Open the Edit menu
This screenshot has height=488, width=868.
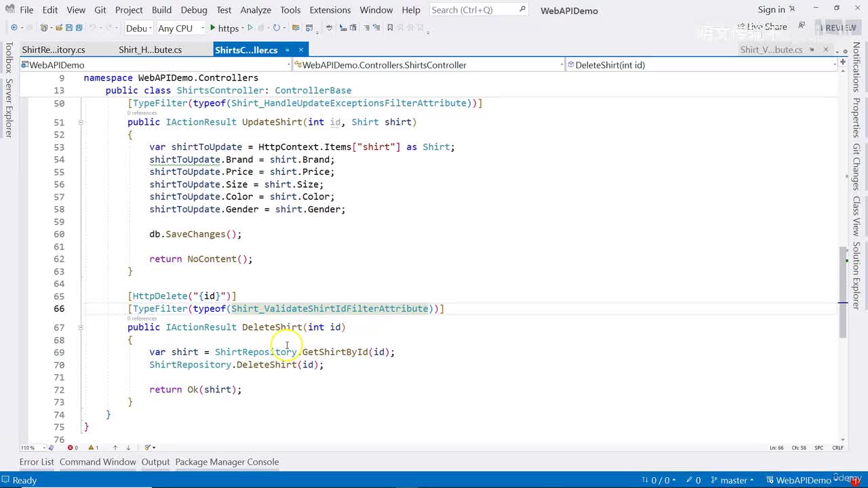pyautogui.click(x=50, y=9)
